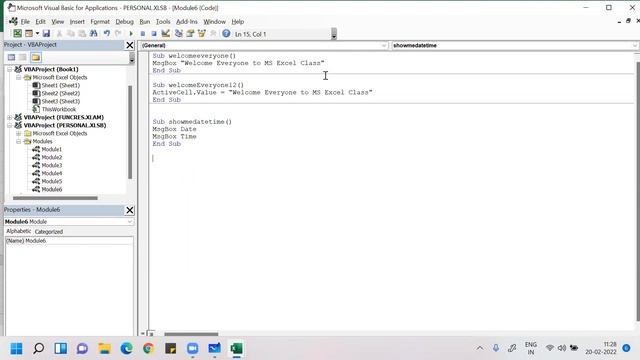640x360 pixels.
Task: Open the Tools menu
Action: tap(163, 22)
